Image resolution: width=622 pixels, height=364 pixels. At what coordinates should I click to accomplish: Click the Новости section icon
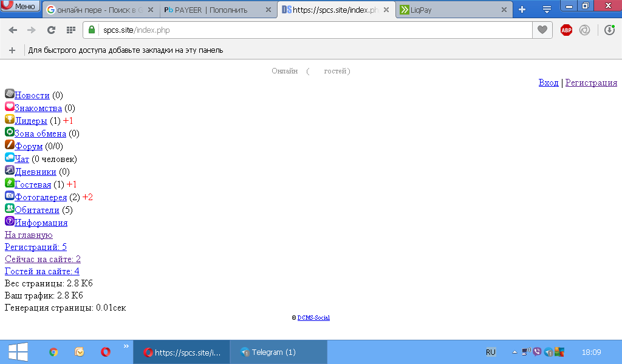click(x=9, y=94)
